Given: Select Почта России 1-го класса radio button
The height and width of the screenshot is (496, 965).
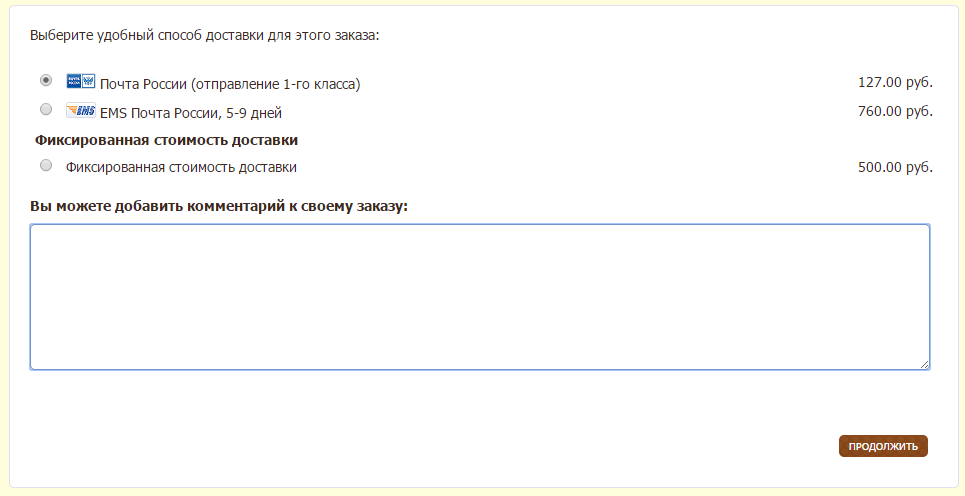Looking at the screenshot, I should 46,80.
